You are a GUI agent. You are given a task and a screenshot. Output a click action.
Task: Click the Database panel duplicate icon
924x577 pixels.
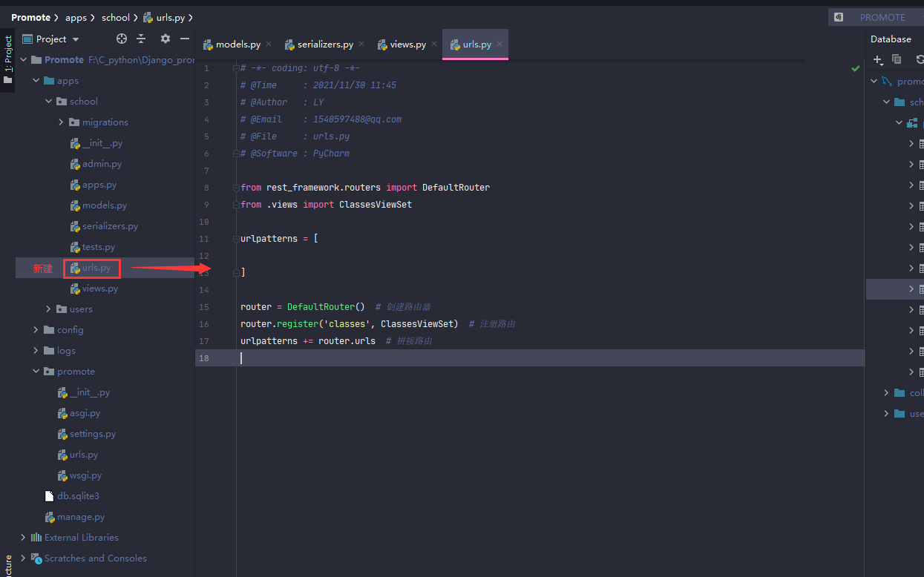(x=897, y=59)
